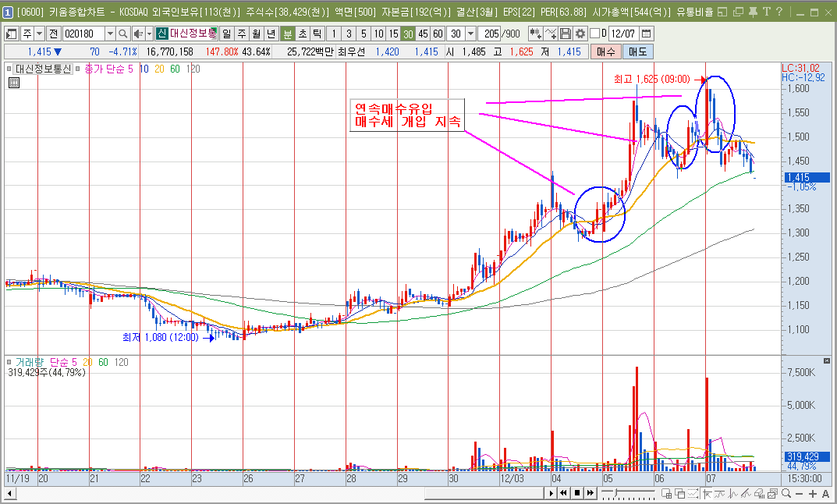Select the 60 minute interval tab

(x=438, y=34)
